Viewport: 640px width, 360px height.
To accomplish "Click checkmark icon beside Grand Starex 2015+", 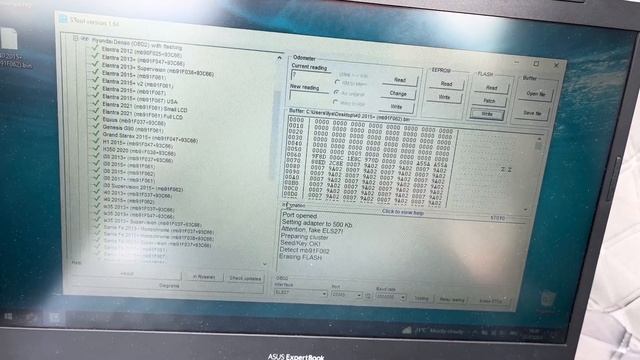I will pyautogui.click(x=96, y=133).
